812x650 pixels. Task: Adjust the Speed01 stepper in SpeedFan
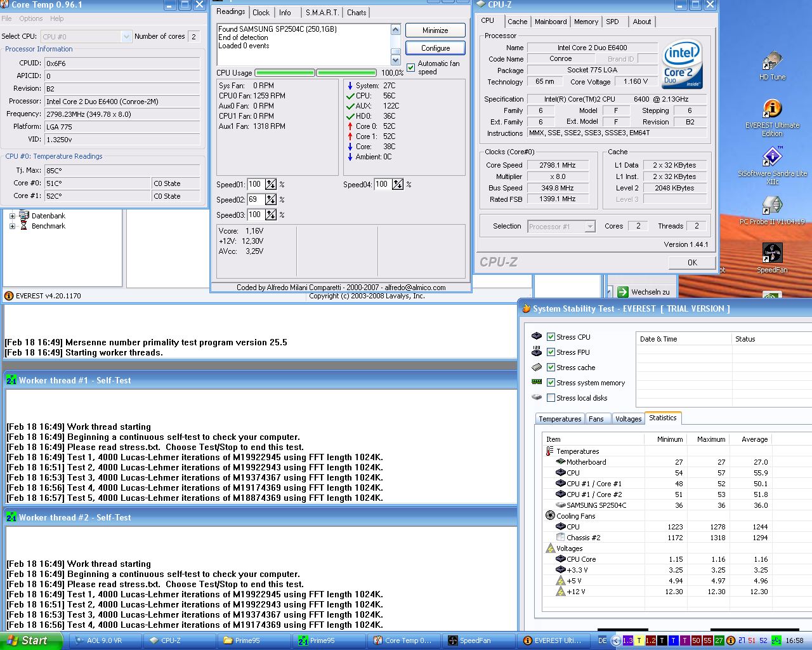pos(271,185)
